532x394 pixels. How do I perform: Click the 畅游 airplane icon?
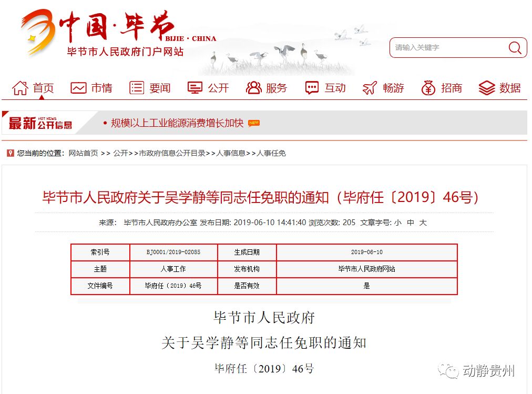click(x=370, y=88)
